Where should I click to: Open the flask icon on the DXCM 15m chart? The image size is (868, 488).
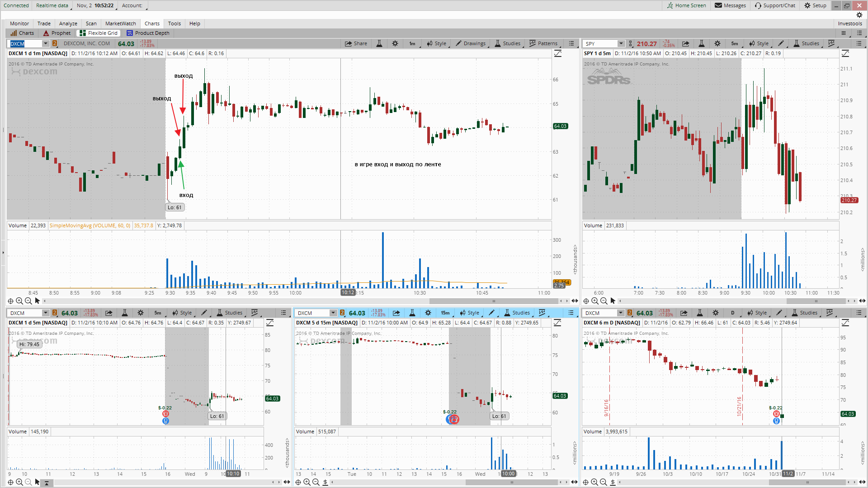pyautogui.click(x=412, y=313)
